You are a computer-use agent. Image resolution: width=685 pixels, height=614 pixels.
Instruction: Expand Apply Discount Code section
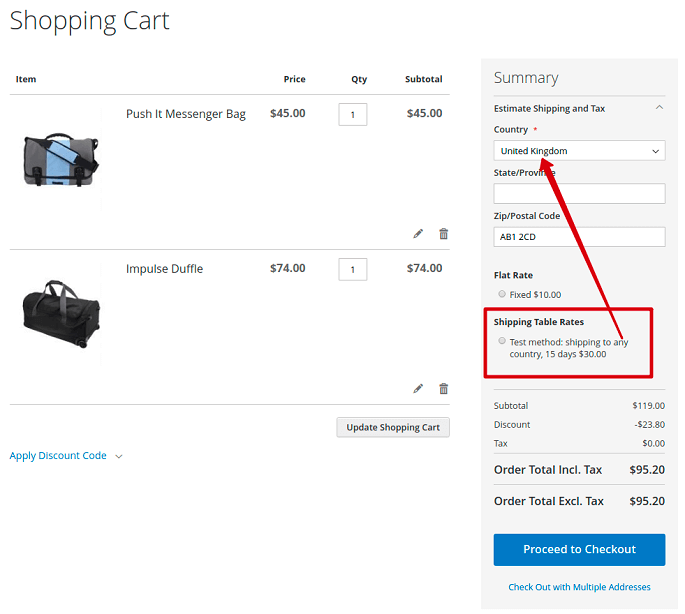click(x=66, y=456)
